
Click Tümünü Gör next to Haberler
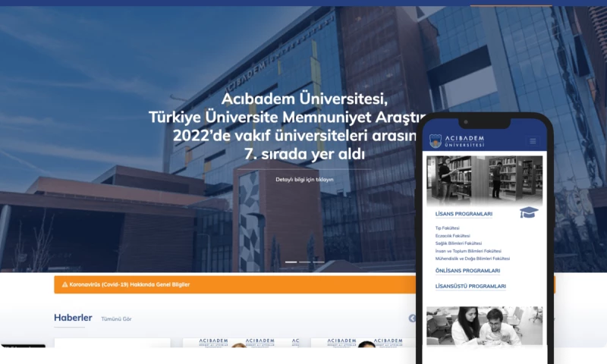click(116, 319)
